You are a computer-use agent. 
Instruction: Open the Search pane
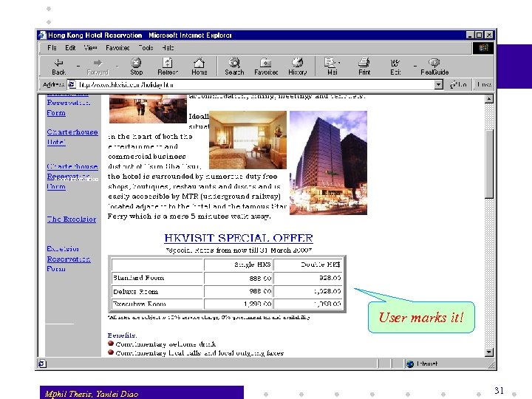[x=234, y=66]
